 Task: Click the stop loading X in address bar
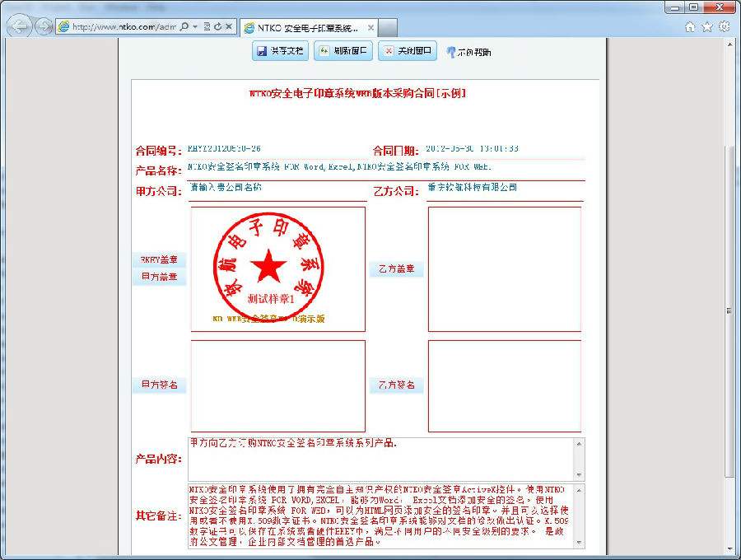229,26
